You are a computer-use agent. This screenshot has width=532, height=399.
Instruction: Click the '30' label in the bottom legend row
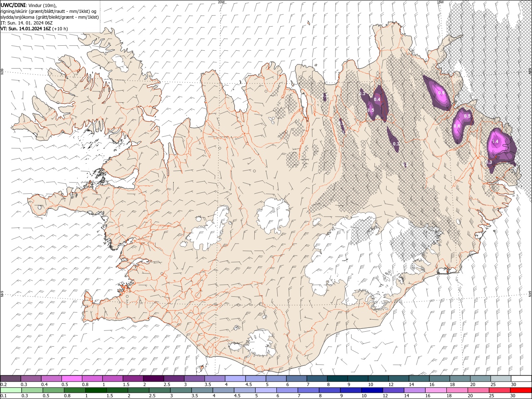tap(512, 396)
